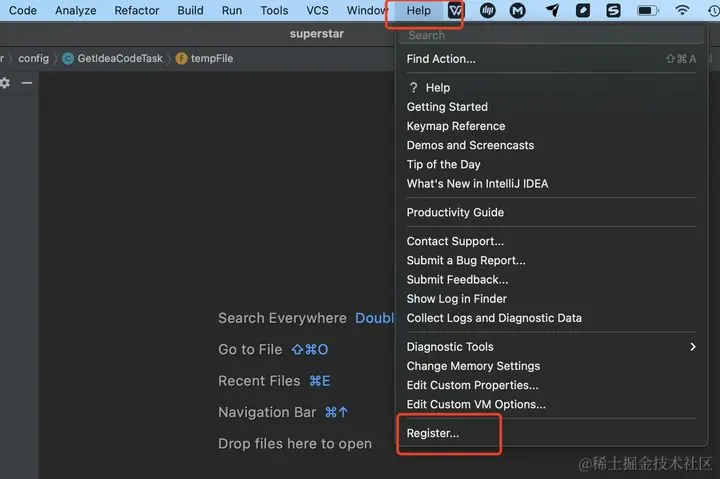This screenshot has height=479, width=720.
Task: Click the WPS icon beside the Help menu
Action: coord(455,10)
